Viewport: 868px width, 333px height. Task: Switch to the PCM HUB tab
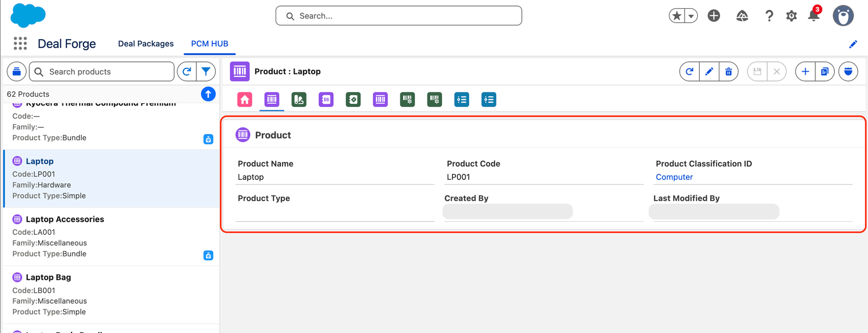tap(209, 43)
